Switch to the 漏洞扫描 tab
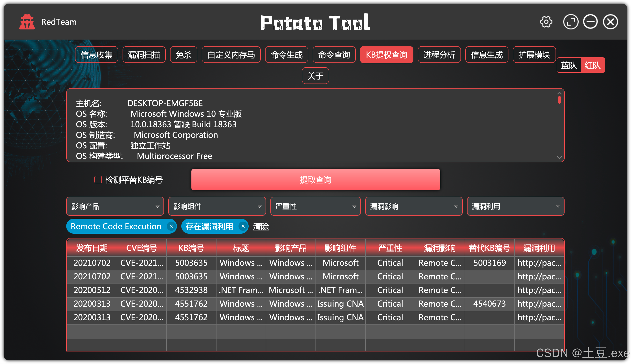The height and width of the screenshot is (364, 631). click(144, 55)
